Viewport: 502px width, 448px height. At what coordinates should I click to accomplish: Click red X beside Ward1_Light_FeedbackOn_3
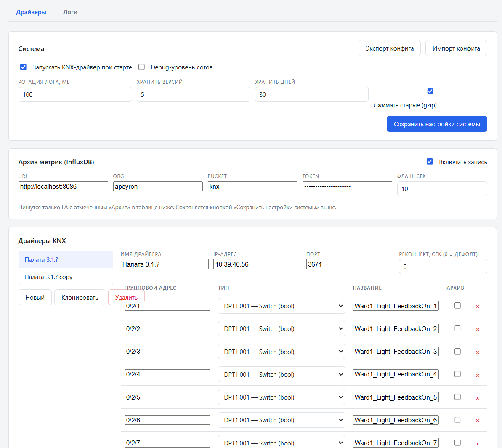pos(477,352)
